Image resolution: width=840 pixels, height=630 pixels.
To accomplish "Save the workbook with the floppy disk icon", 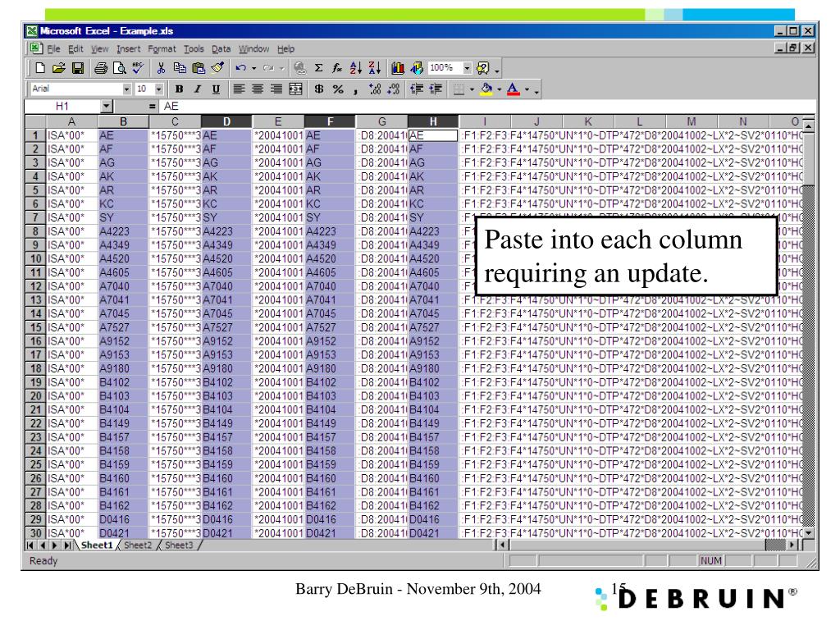I will point(78,68).
